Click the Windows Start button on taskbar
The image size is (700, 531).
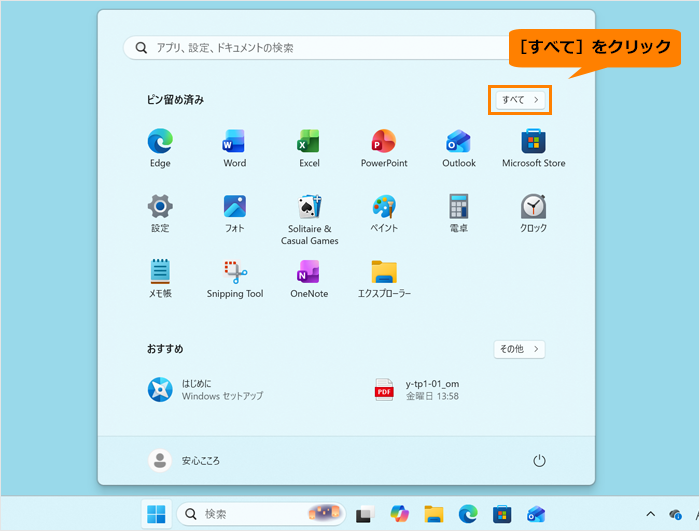[x=156, y=514]
